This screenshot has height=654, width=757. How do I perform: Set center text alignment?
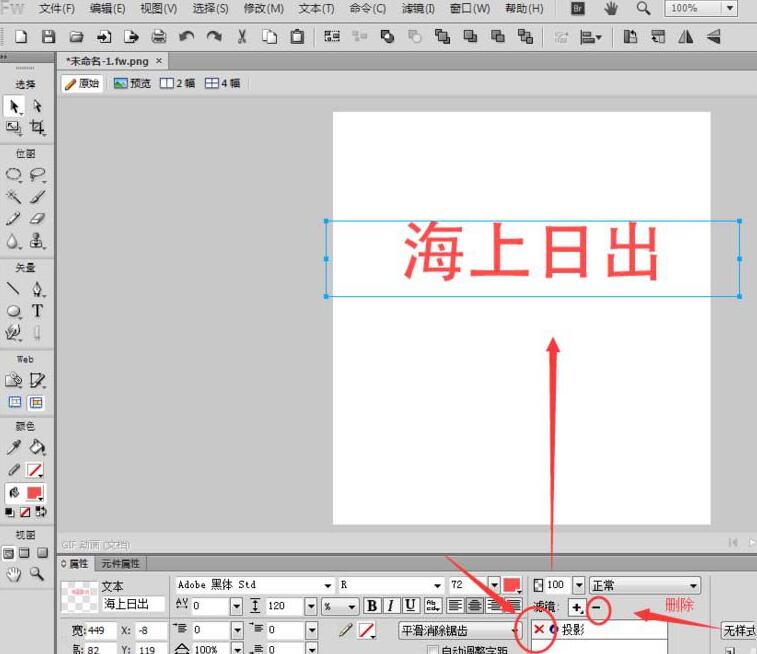(475, 605)
